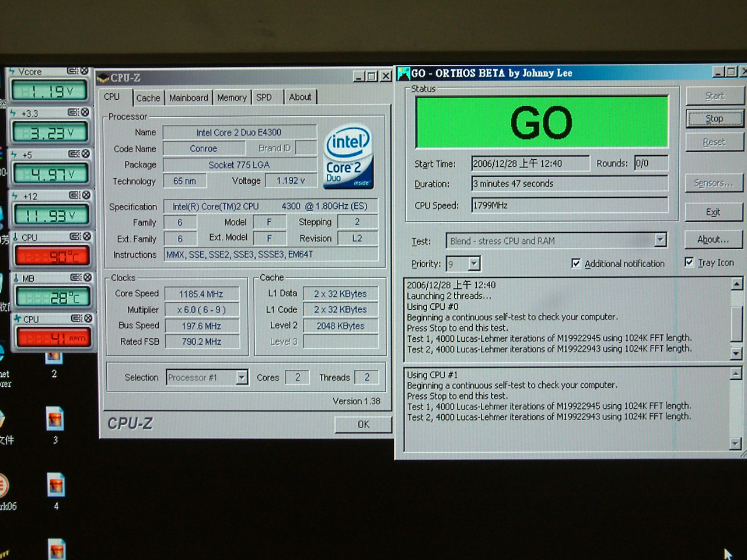Click the Multiplier value x 6.0 ( 6 - 9 )

201,310
